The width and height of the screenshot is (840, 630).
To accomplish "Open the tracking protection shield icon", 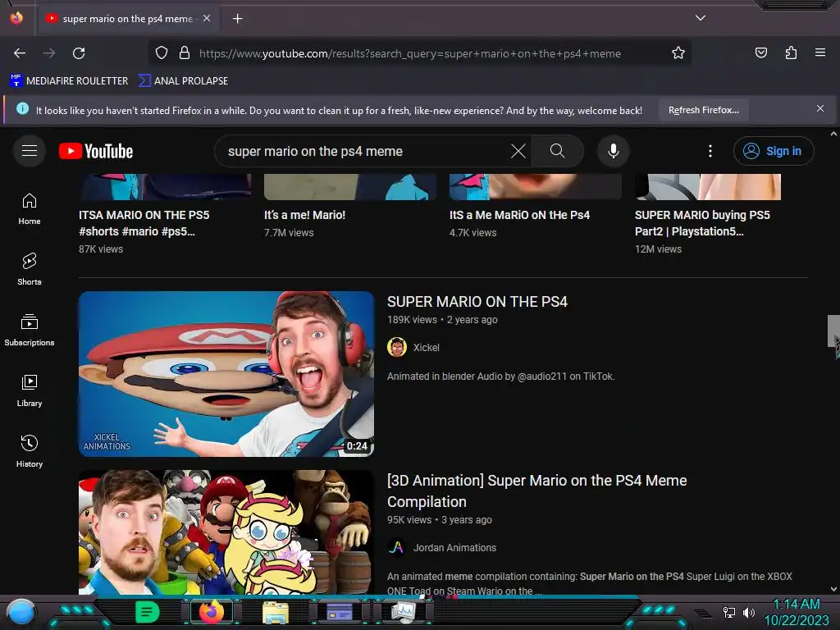I will point(162,52).
